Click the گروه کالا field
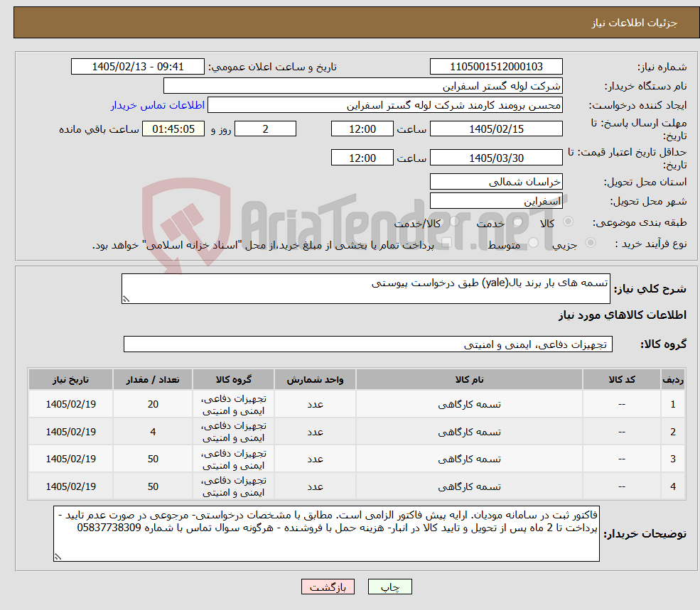Screen dimensions: 700x610 click(x=368, y=344)
